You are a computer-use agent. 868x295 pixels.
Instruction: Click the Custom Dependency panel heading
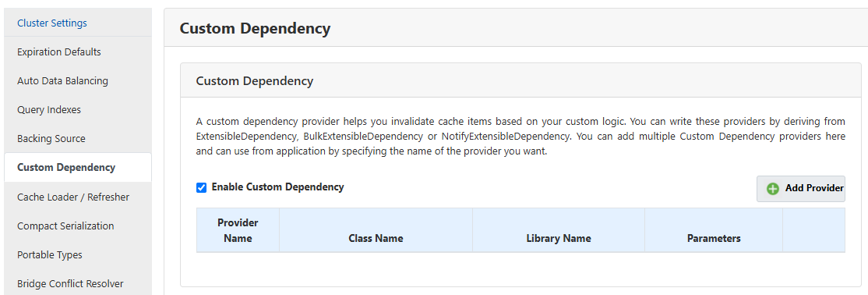click(x=255, y=81)
